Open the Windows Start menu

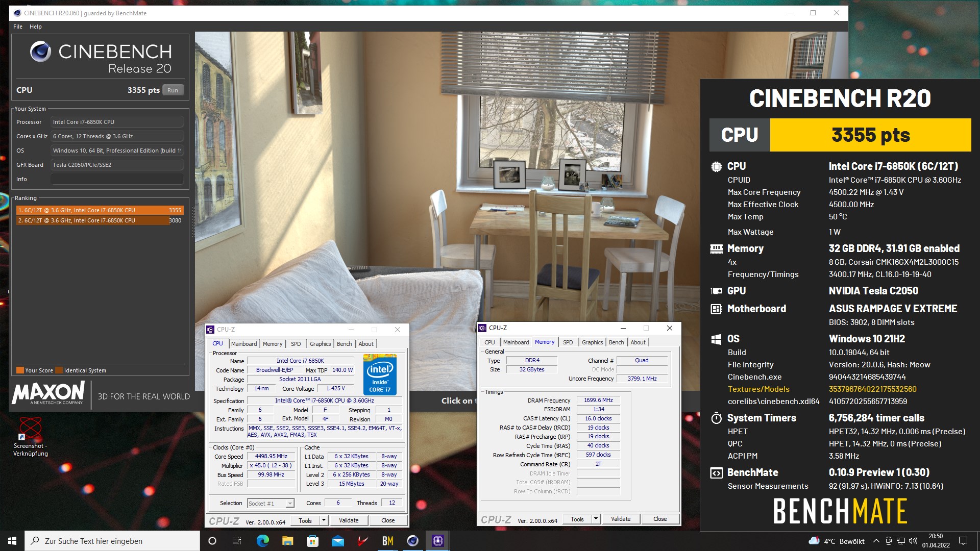(12, 541)
